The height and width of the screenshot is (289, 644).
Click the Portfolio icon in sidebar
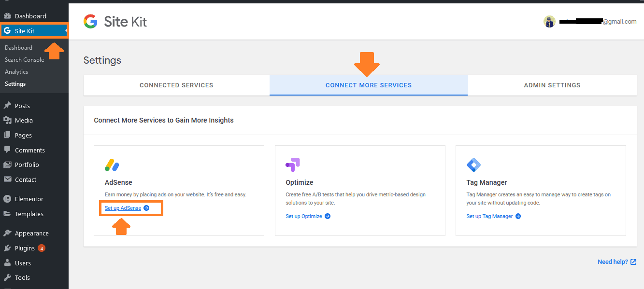(7, 165)
